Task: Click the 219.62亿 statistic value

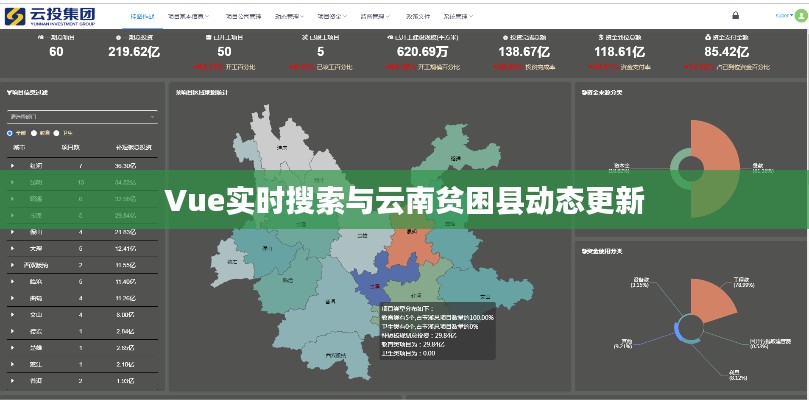Action: (134, 52)
